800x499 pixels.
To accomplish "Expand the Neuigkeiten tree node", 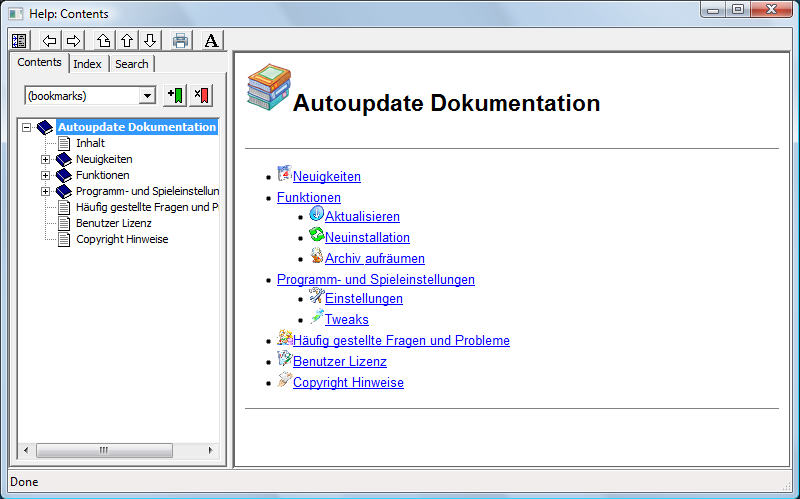I will 45,159.
